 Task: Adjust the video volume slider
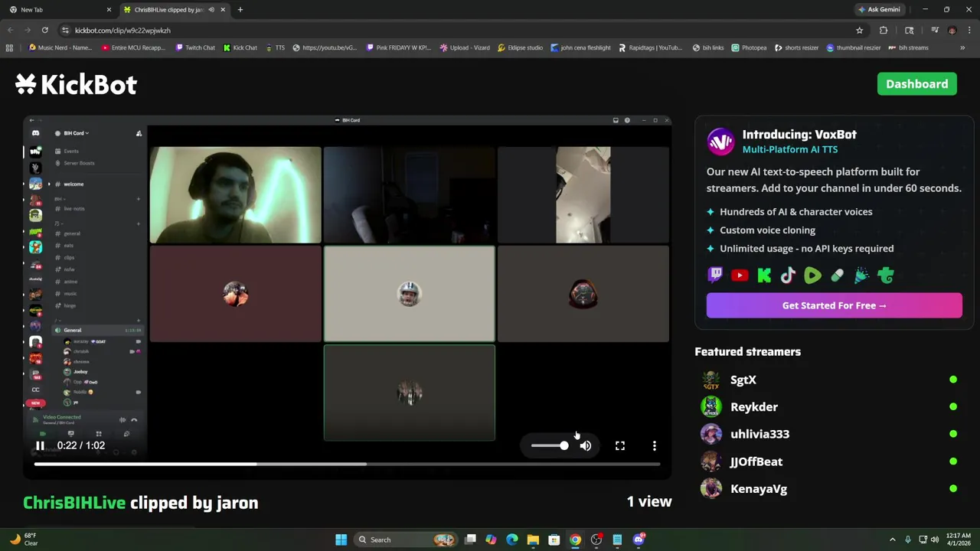click(x=550, y=445)
